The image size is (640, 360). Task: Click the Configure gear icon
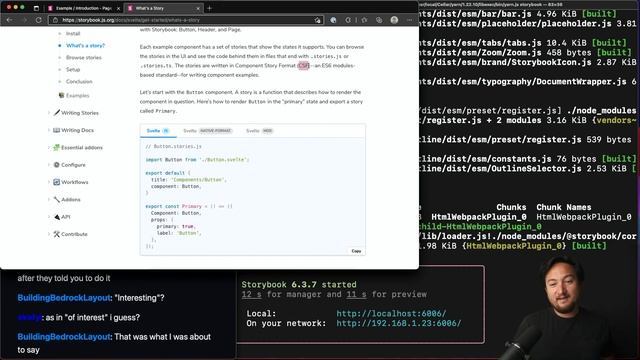[57, 165]
